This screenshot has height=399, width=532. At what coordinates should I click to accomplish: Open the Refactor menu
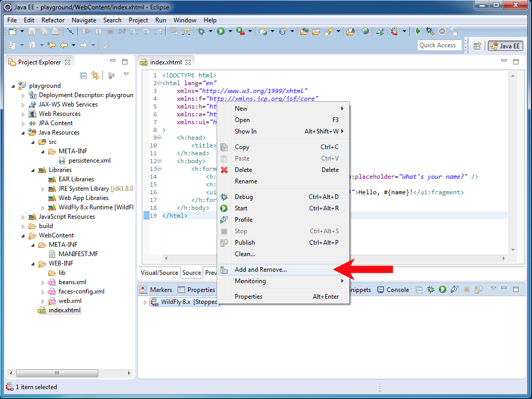[53, 20]
